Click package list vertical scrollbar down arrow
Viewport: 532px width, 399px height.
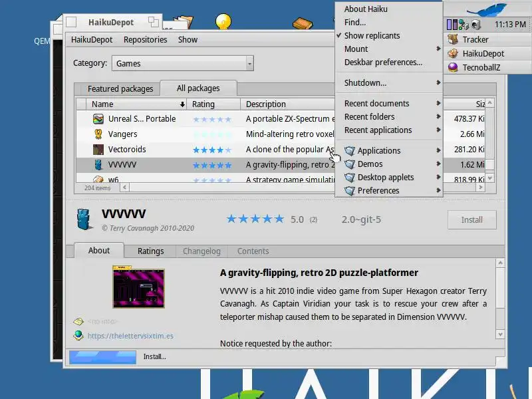[x=489, y=178]
